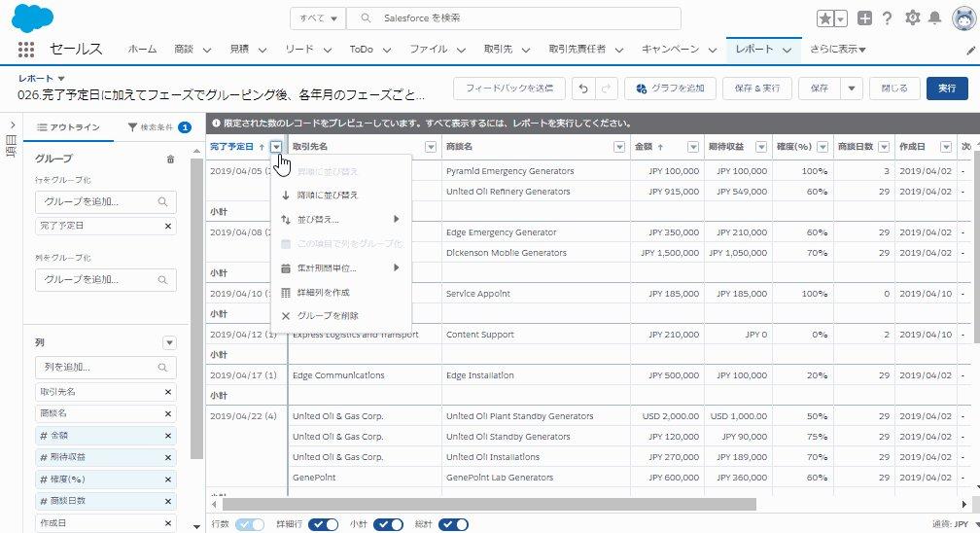
Task: Click the 保存 & 実行 button
Action: tap(757, 89)
